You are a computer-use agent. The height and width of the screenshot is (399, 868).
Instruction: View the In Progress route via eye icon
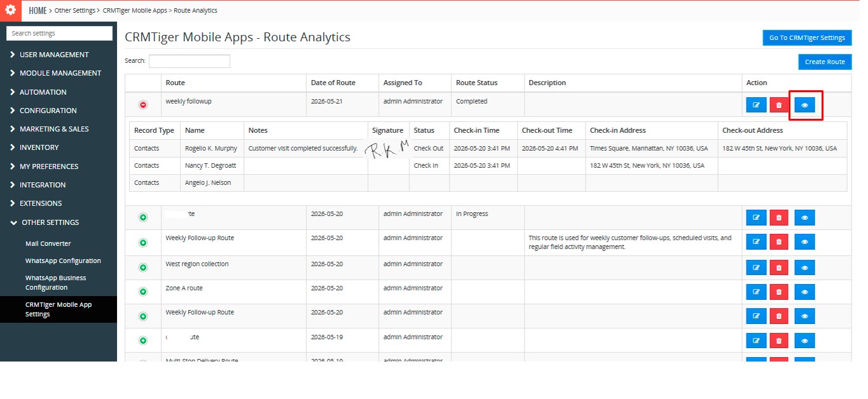pos(804,218)
